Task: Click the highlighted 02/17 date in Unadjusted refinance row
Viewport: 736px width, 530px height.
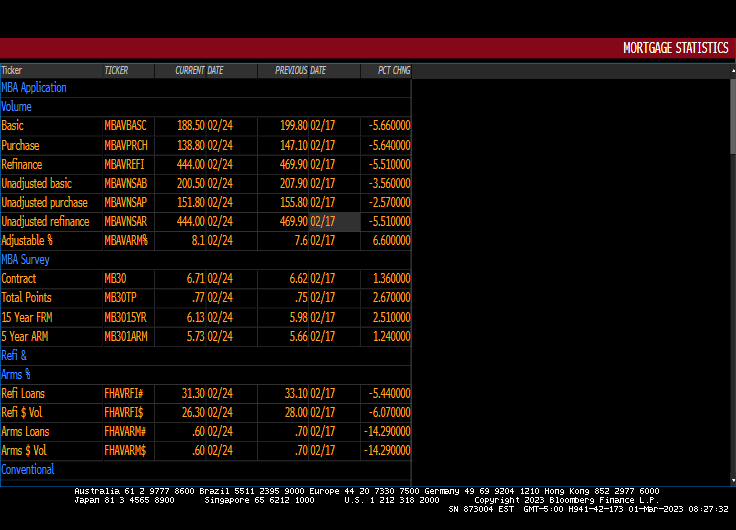Action: pos(323,222)
